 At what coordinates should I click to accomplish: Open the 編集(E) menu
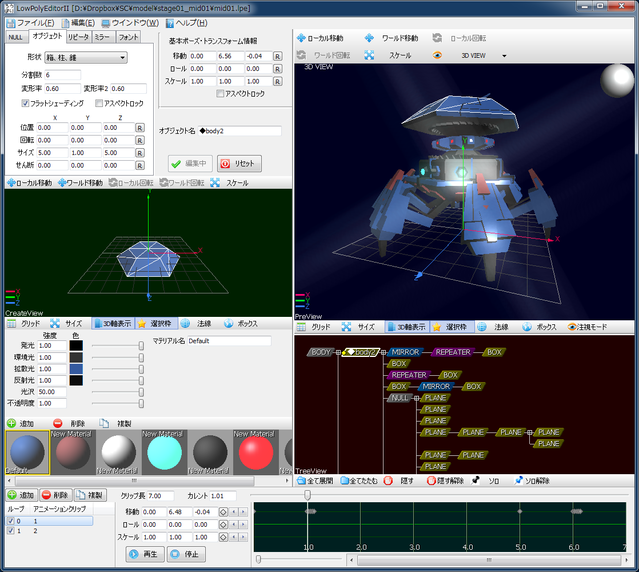pyautogui.click(x=78, y=23)
